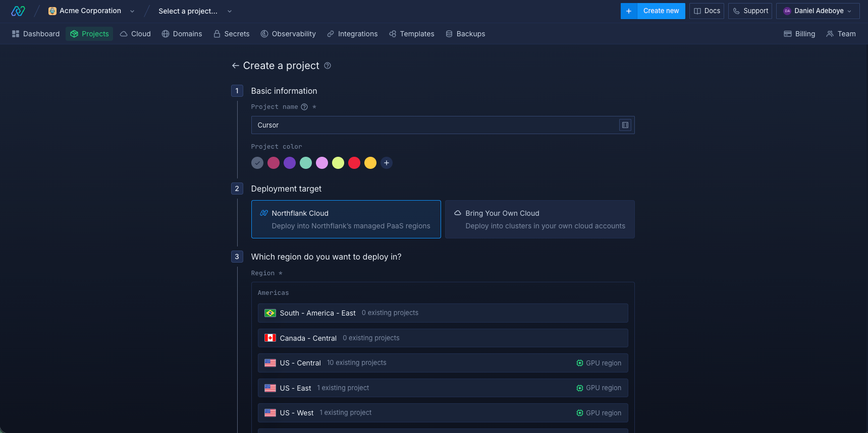Pick the red project color
This screenshot has height=433, width=868.
[354, 163]
